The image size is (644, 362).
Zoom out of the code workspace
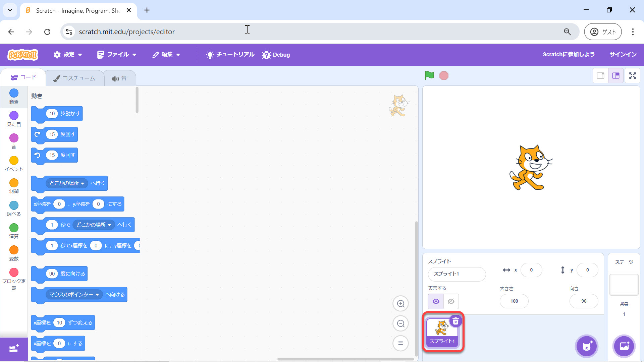pyautogui.click(x=400, y=323)
